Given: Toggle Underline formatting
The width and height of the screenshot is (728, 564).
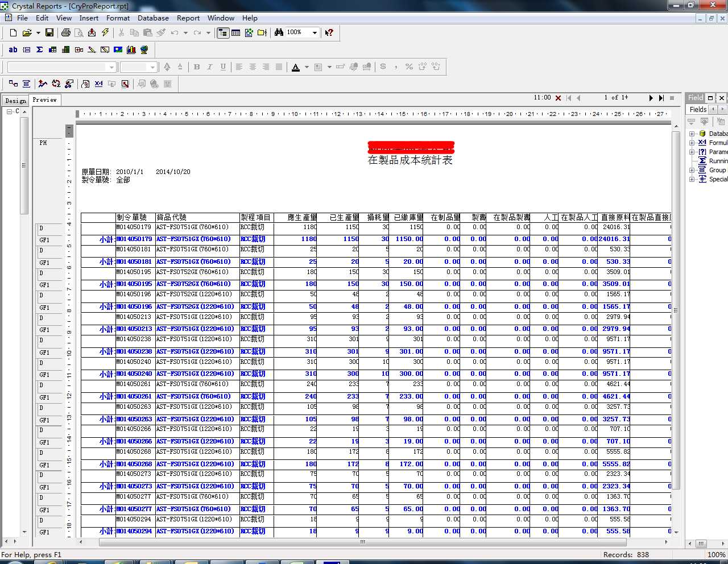Looking at the screenshot, I should pos(223,67).
